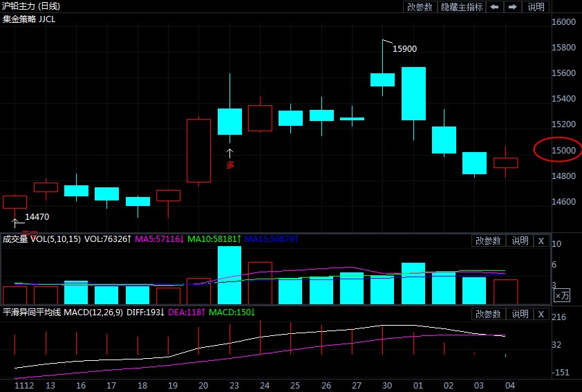The image size is (582, 392).
Task: Click the -151 MACD axis label
Action: point(561,373)
